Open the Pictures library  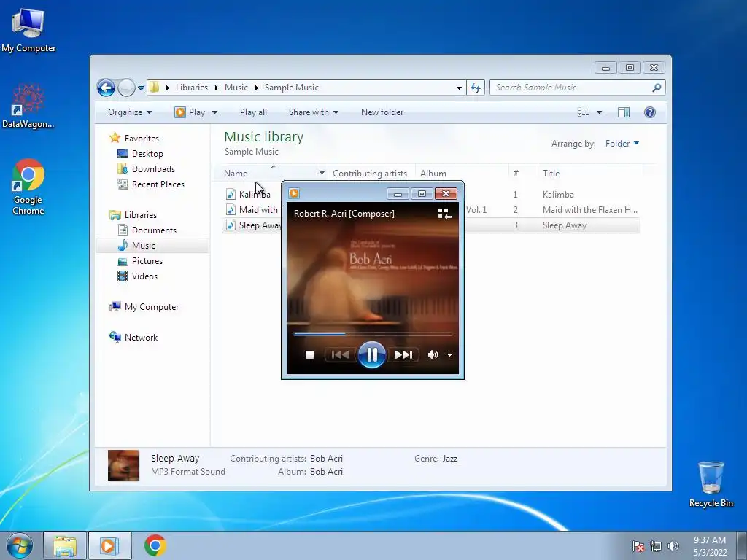(147, 261)
